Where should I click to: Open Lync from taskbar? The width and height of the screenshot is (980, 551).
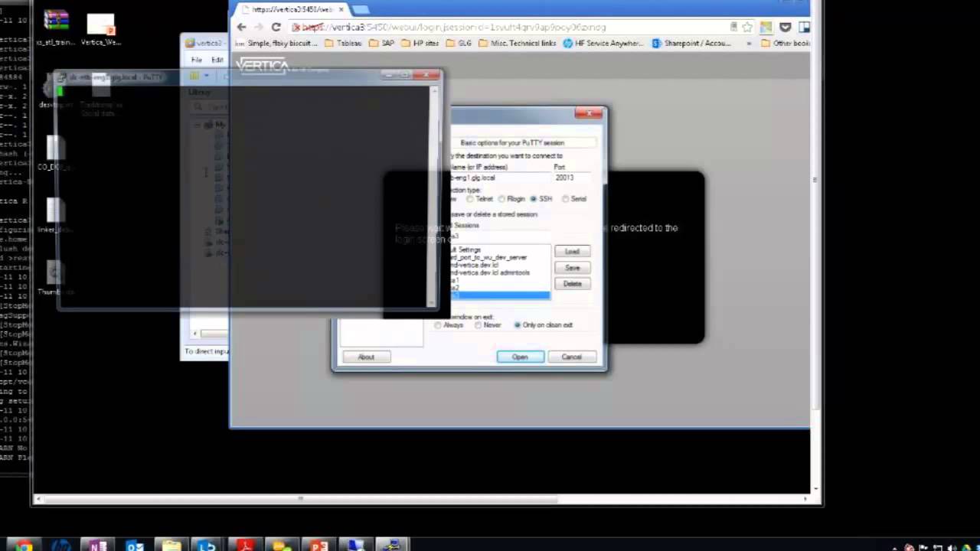pyautogui.click(x=207, y=546)
